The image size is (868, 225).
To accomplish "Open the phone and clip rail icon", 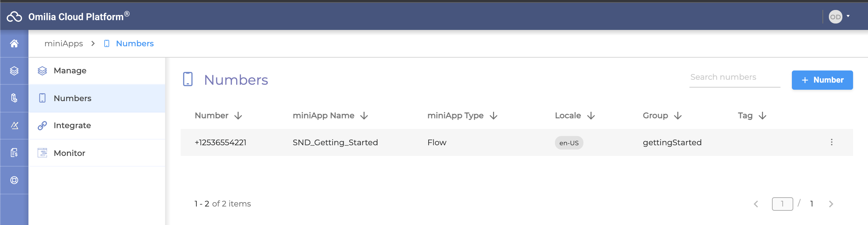I will (x=14, y=98).
